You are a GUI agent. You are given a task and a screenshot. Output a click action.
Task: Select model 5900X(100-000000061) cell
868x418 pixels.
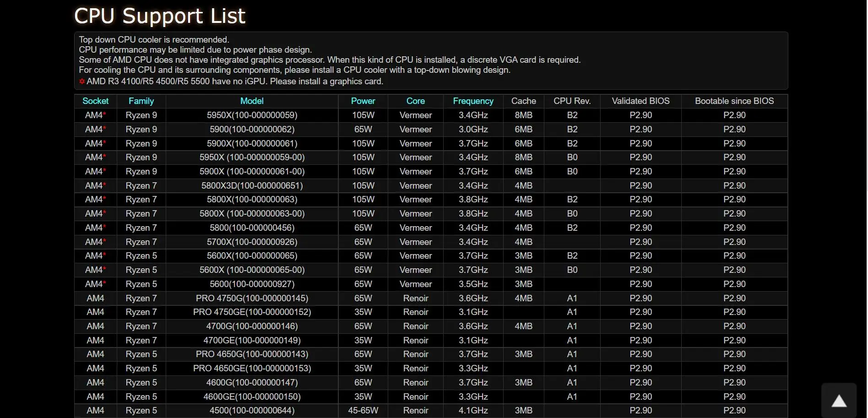(x=252, y=144)
